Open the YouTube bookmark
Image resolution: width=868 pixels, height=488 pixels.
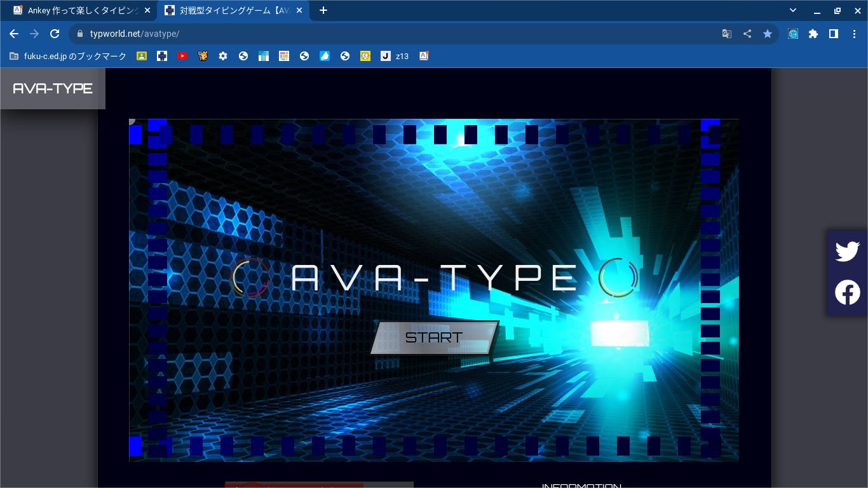pyautogui.click(x=182, y=56)
